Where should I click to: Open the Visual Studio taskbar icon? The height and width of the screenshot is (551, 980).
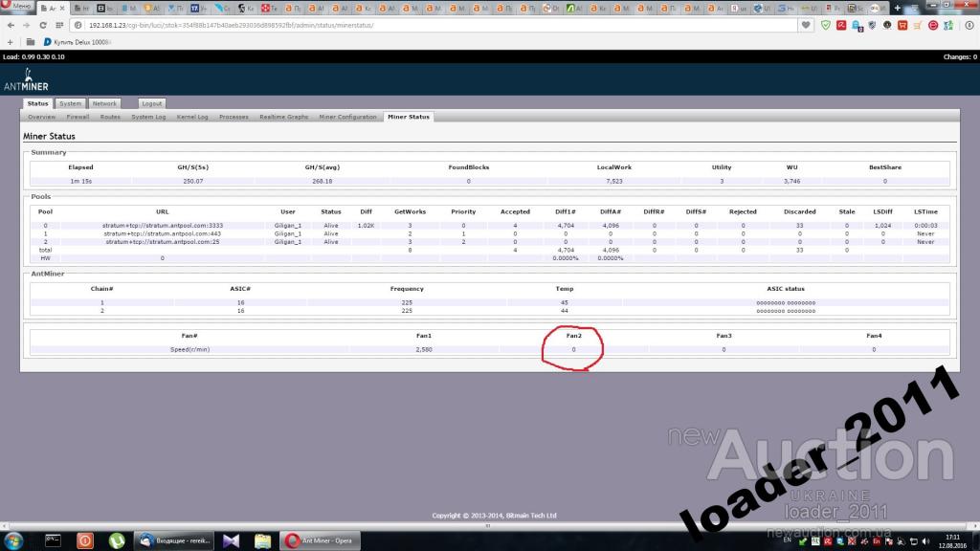[x=231, y=540]
